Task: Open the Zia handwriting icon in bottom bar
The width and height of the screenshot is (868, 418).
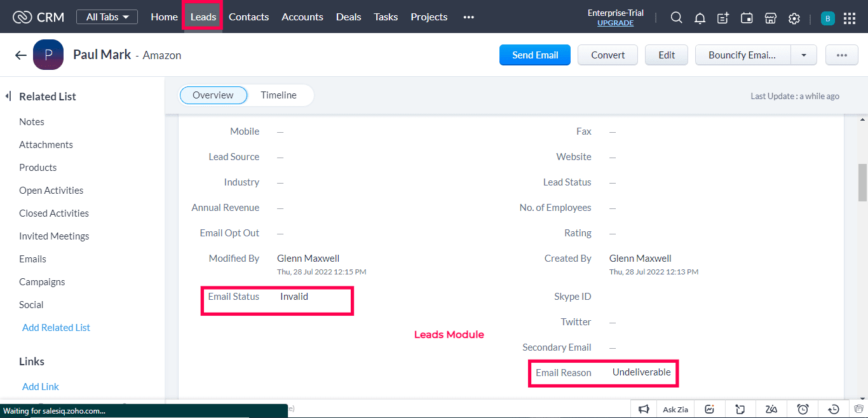Action: [x=771, y=409]
